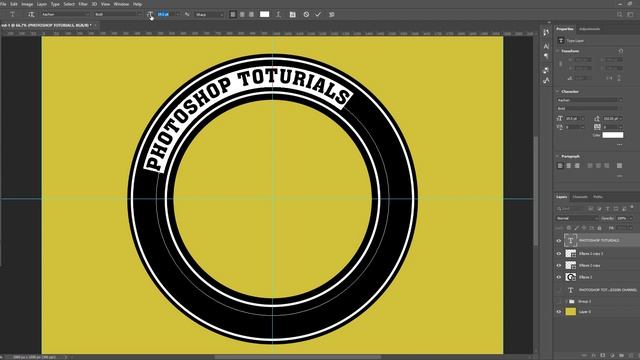This screenshot has height=360, width=640.
Task: Hide the Ellipse 2 layer
Action: [559, 277]
